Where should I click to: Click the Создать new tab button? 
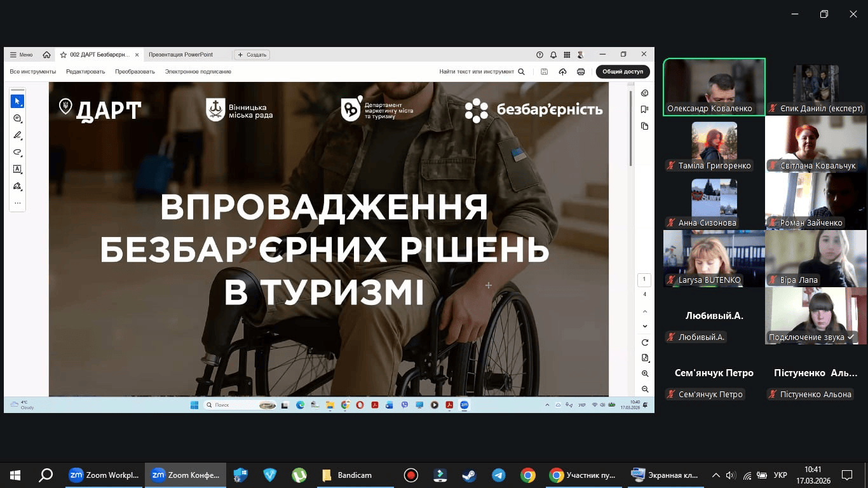(x=252, y=55)
